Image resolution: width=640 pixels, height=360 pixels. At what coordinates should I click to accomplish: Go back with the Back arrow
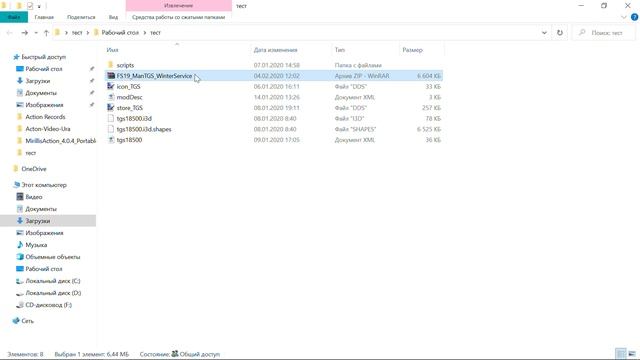coord(10,33)
